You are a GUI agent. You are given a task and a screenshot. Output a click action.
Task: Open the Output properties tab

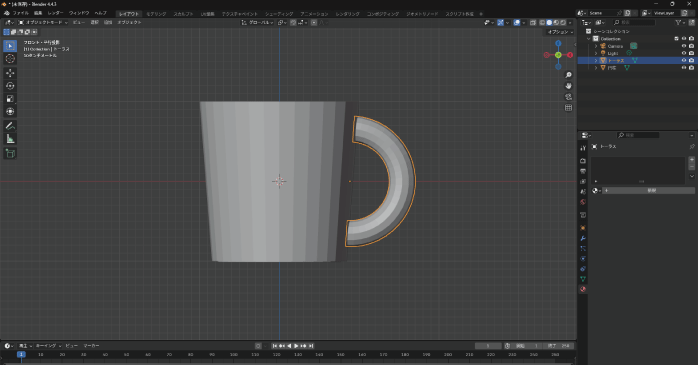coord(583,171)
